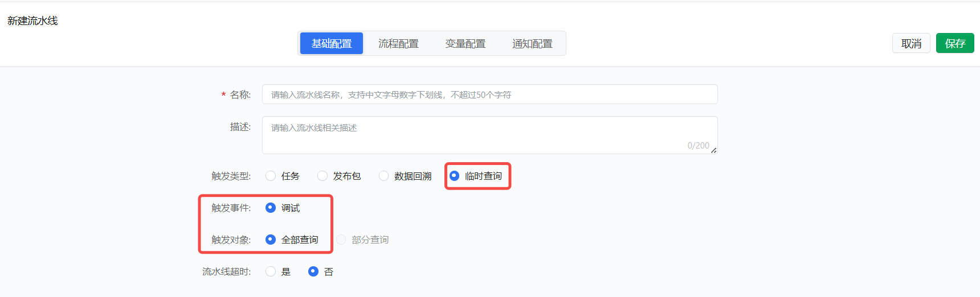Image resolution: width=980 pixels, height=297 pixels.
Task: Click the 取消 button
Action: pyautogui.click(x=911, y=43)
